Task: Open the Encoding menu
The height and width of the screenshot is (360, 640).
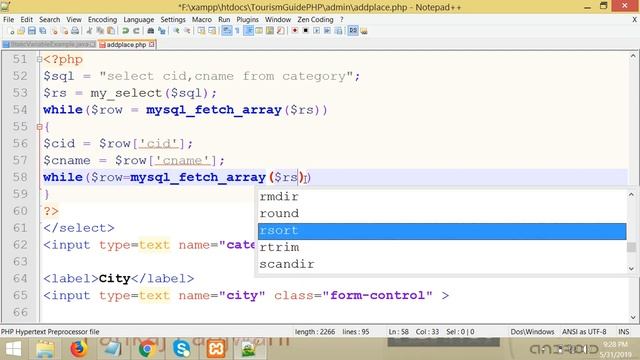Action: (102, 20)
